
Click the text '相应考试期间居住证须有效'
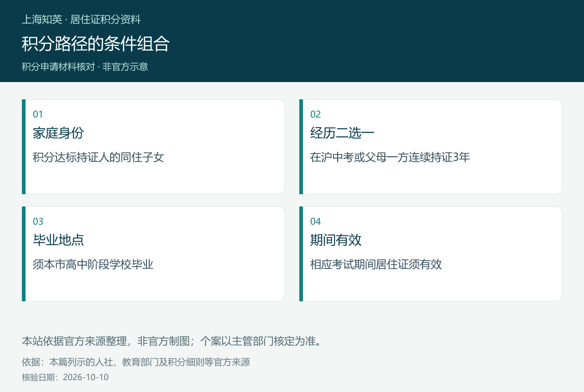[x=376, y=265]
